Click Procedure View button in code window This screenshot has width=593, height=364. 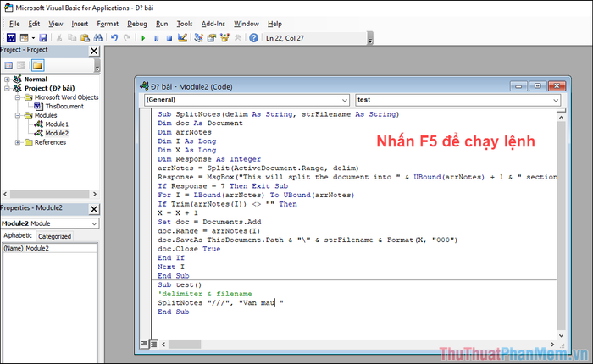[x=144, y=344]
